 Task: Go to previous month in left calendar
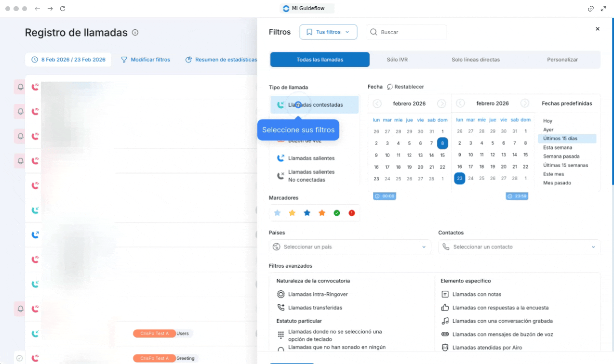click(377, 104)
